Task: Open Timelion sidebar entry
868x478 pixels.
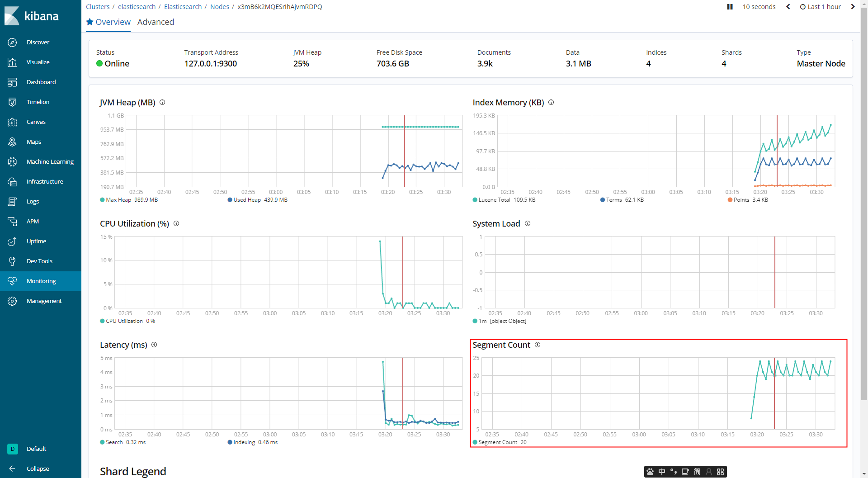Action: tap(41, 102)
